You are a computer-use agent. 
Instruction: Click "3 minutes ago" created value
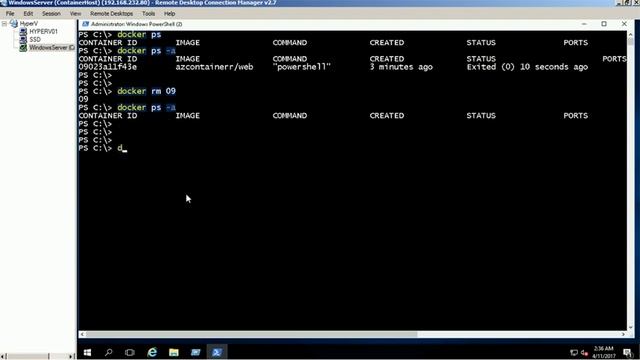[x=401, y=67]
